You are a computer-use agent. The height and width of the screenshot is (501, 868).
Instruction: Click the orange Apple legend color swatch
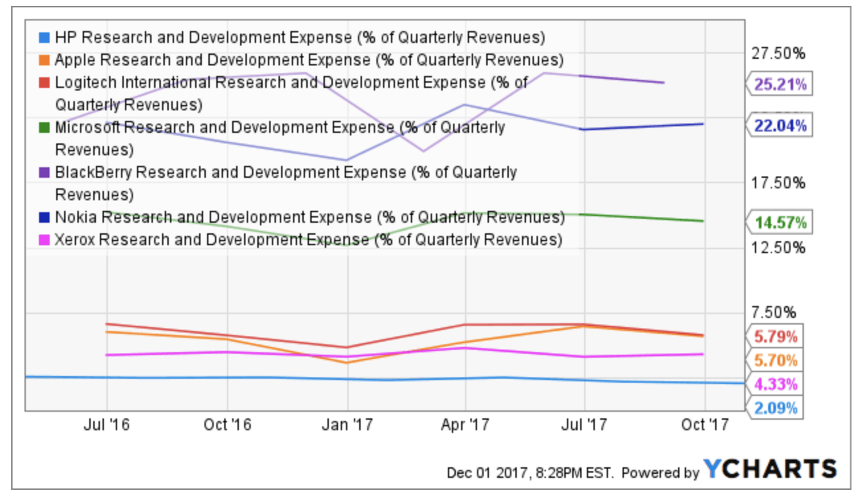click(x=44, y=59)
